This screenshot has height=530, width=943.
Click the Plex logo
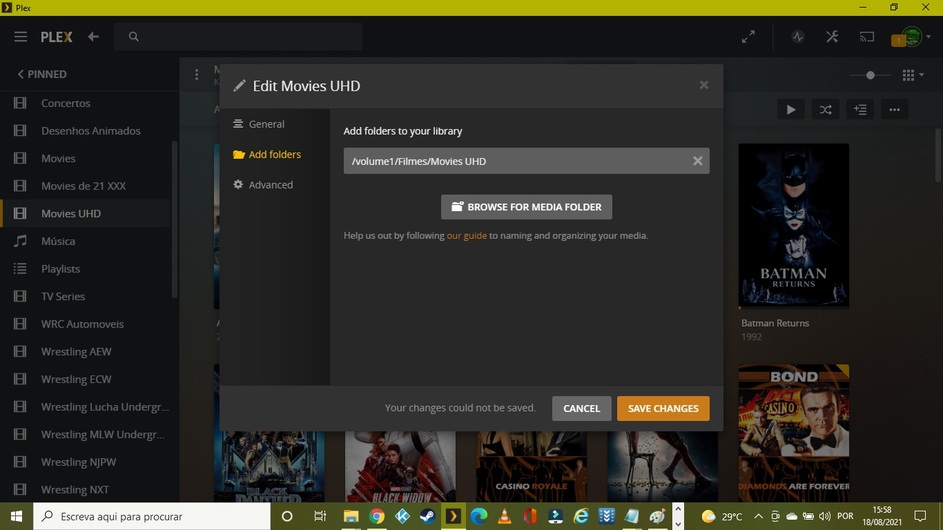tap(57, 37)
